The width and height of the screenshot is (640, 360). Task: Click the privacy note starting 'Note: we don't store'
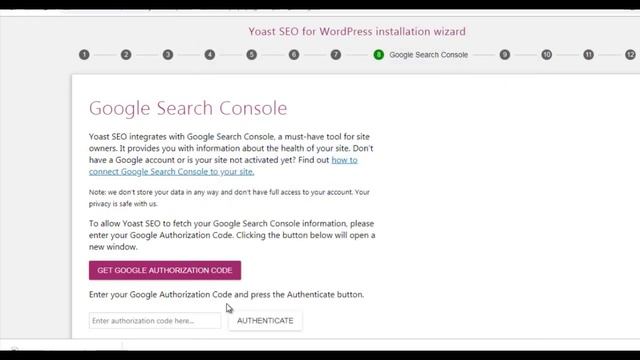[x=229, y=198]
